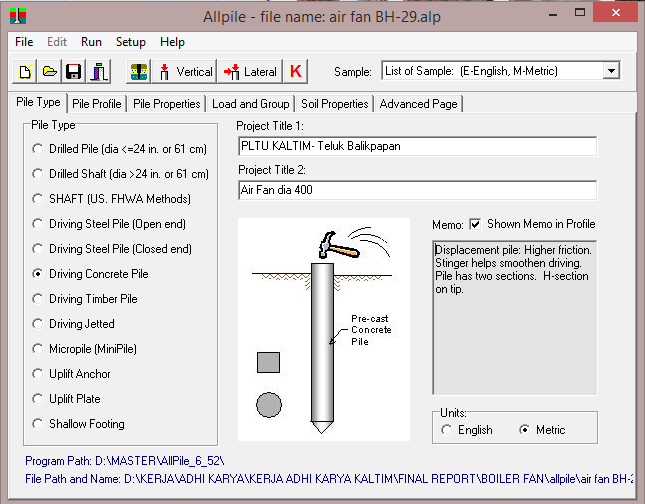Choose English units
Viewport: 645px width, 504px height.
[467, 430]
